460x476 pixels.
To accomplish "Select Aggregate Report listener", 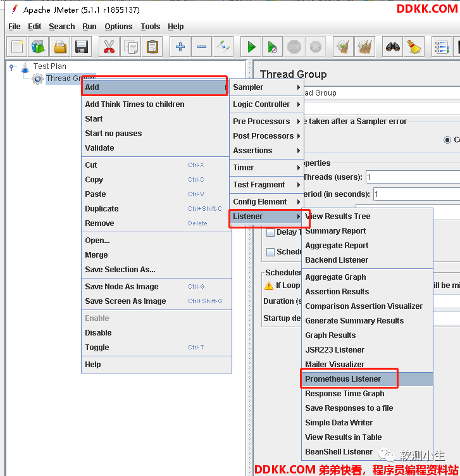I will [x=367, y=246].
